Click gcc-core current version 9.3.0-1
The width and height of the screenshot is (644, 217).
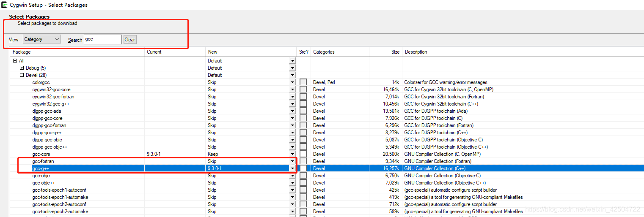154,154
